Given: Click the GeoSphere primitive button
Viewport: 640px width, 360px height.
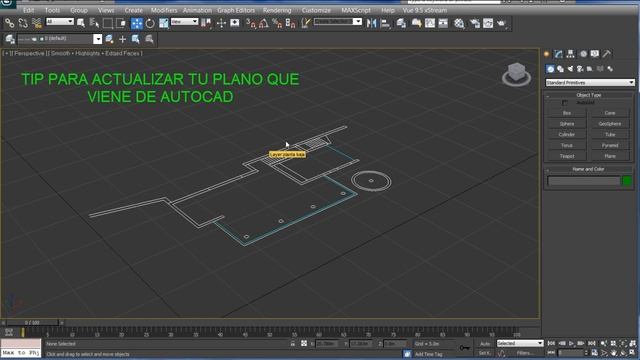Looking at the screenshot, I should [610, 124].
